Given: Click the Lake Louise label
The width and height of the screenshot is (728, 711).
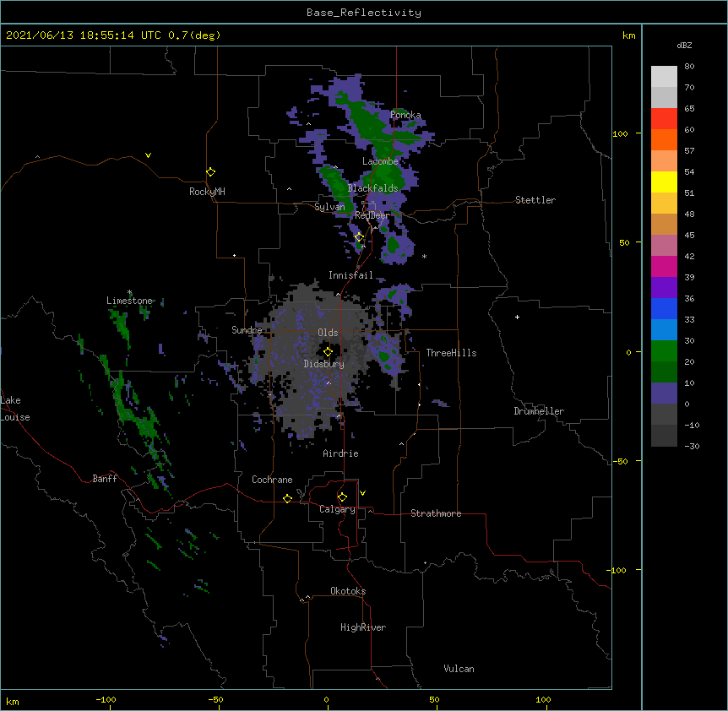Looking at the screenshot, I should 15,409.
